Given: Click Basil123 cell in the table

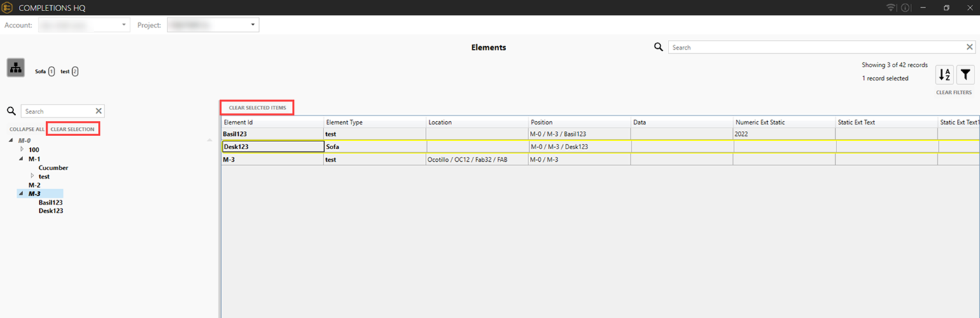Looking at the screenshot, I should coord(272,133).
